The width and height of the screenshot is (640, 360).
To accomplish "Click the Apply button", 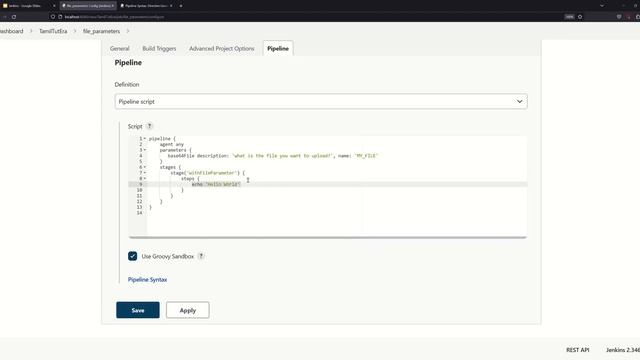I will pyautogui.click(x=188, y=310).
